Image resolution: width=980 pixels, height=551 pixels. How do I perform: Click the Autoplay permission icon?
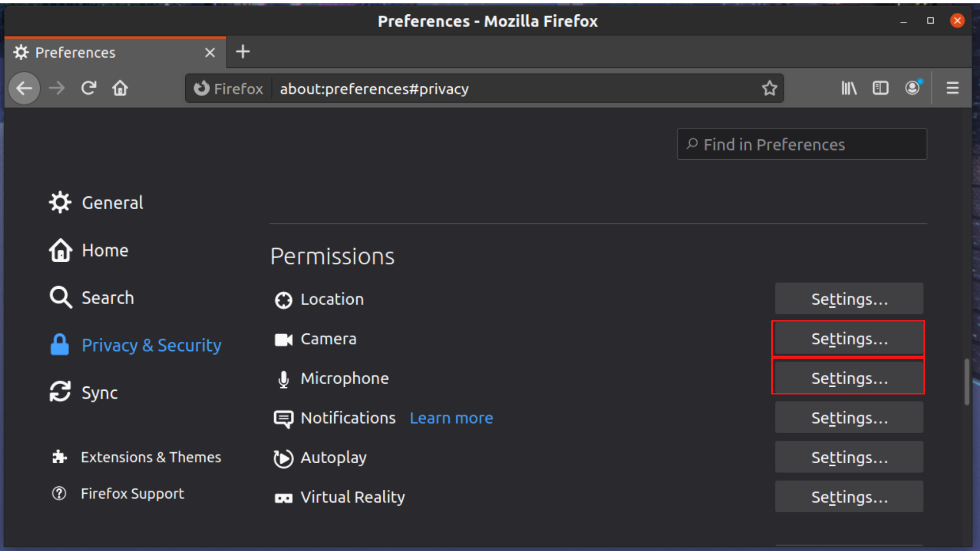click(283, 458)
